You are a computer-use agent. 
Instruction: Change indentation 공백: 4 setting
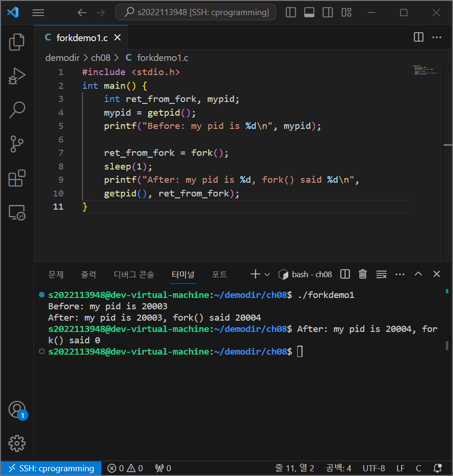tap(338, 468)
